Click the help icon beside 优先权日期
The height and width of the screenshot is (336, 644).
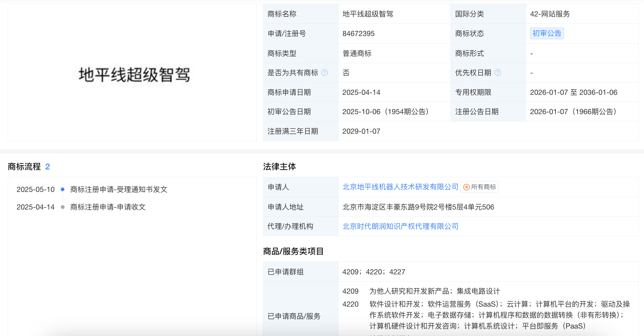[498, 73]
